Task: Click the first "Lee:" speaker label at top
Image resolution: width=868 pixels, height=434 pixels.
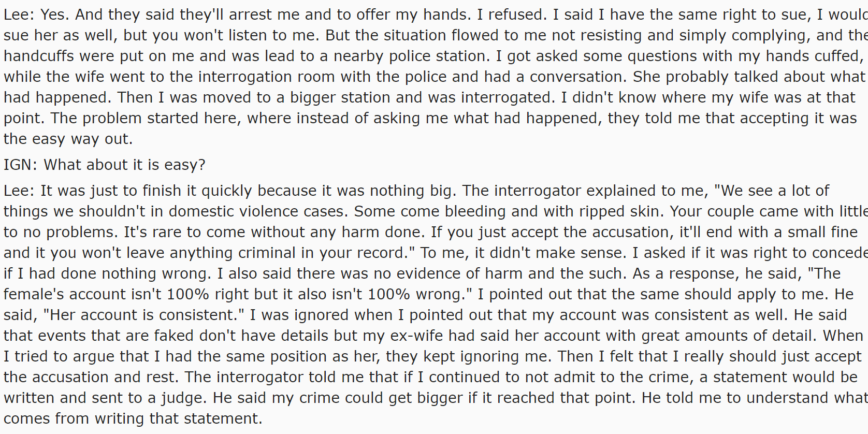Action: (x=19, y=15)
